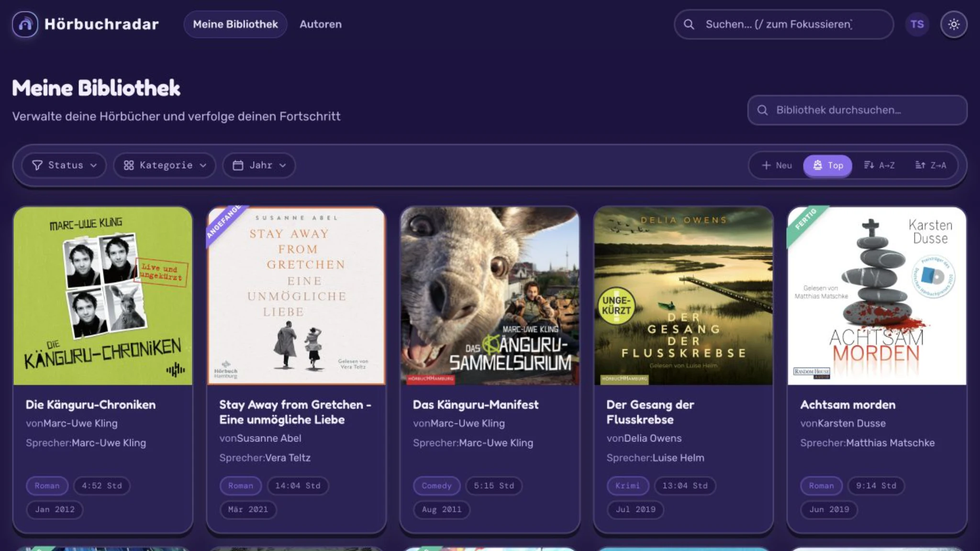Viewport: 980px width, 551px height.
Task: Click the Jan 2012 date badge
Action: [55, 510]
